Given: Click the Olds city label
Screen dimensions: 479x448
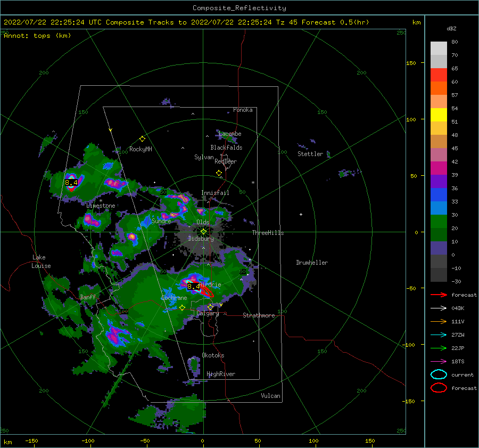Looking at the screenshot, I should (x=203, y=222).
